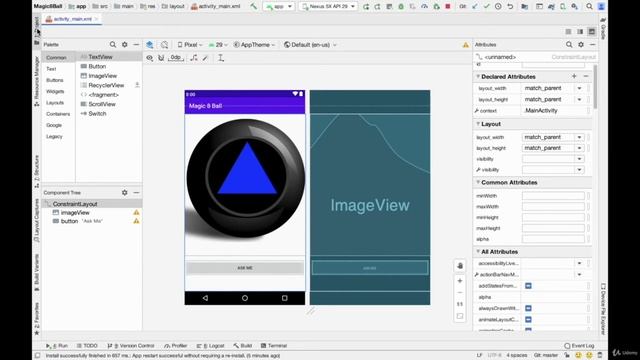Click the Apply Changes and Restart Activity icon
Viewport: 640px width, 360px height.
pyautogui.click(x=378, y=7)
